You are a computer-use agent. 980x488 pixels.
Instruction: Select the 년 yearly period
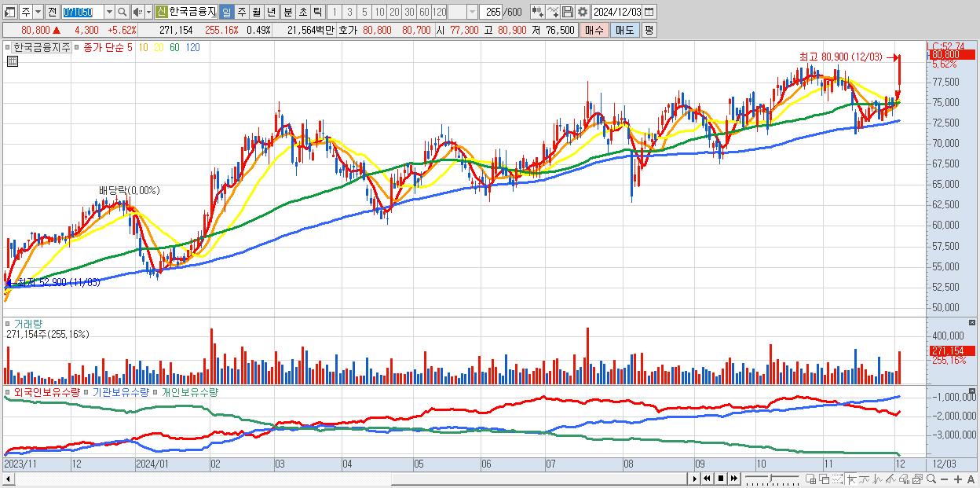click(271, 12)
